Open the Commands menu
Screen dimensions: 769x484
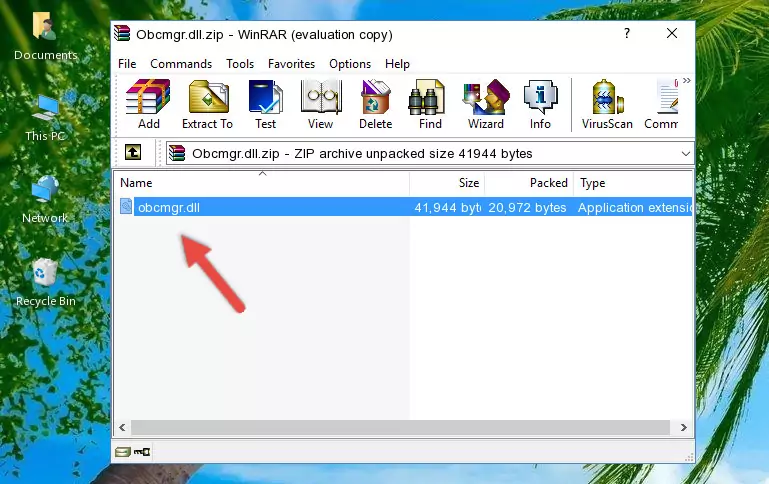point(181,64)
